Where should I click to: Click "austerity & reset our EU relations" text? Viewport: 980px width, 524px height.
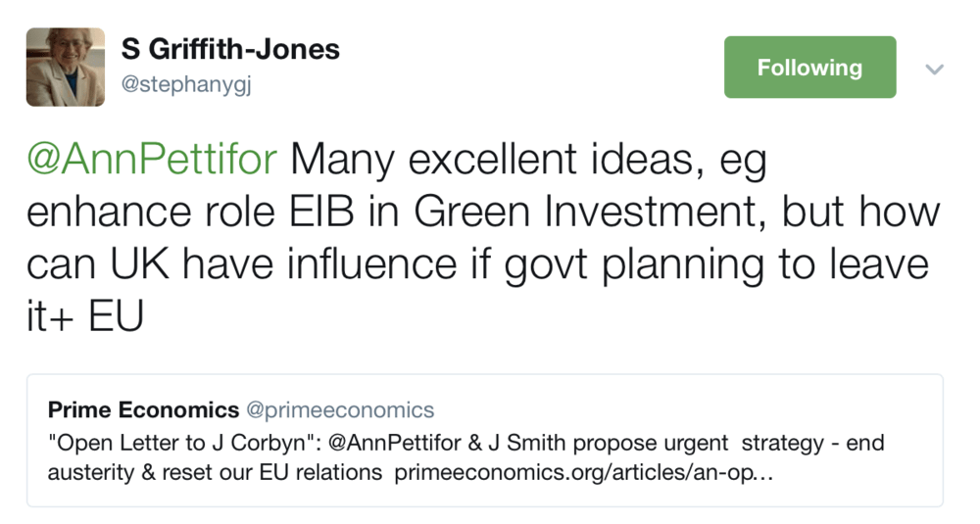215,472
